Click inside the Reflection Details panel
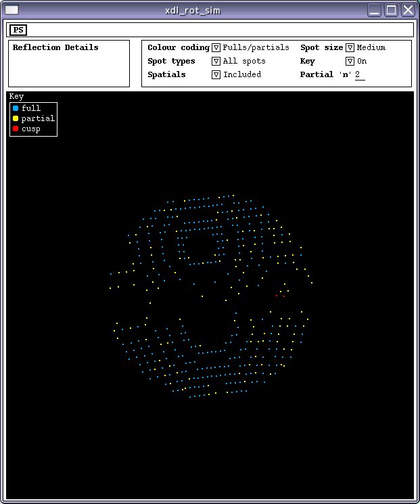420x504 pixels. click(x=69, y=68)
